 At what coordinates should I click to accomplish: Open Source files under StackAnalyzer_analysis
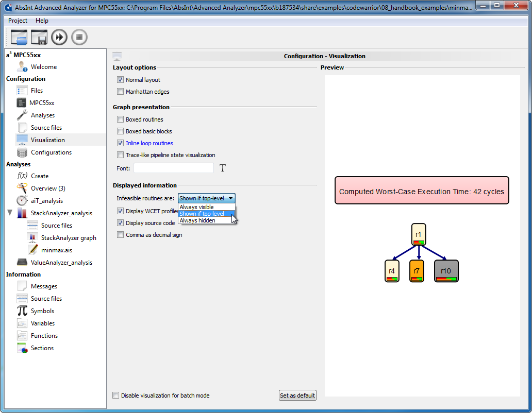click(56, 226)
